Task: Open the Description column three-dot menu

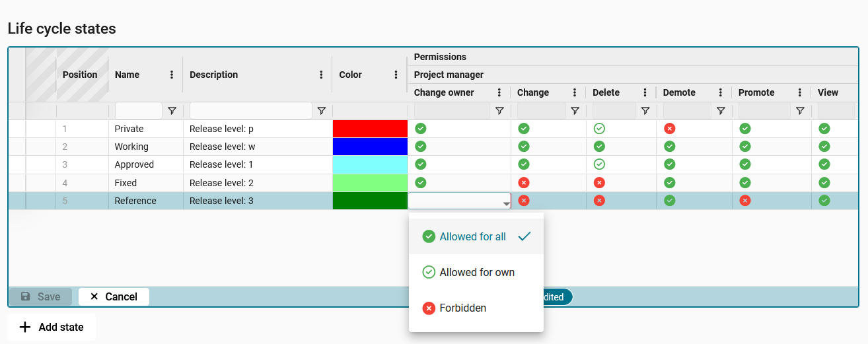Action: point(321,75)
